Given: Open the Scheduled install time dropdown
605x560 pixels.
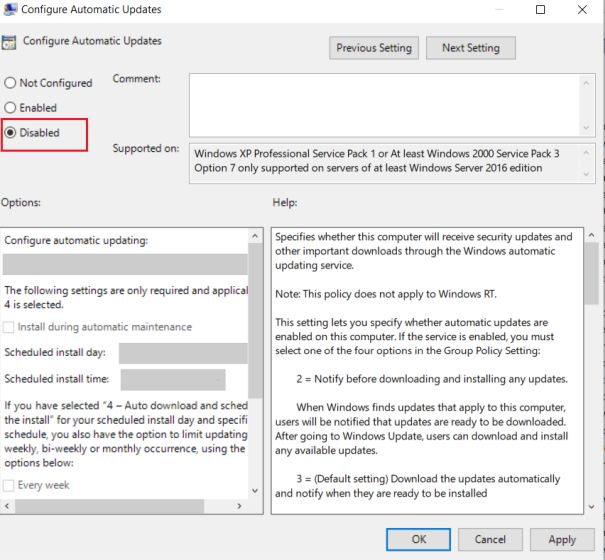Looking at the screenshot, I should (173, 380).
